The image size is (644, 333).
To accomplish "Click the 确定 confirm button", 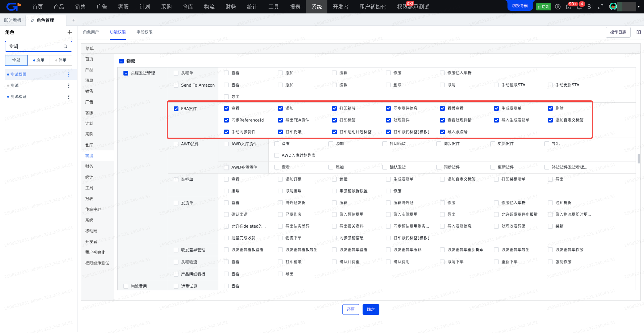I will click(371, 310).
